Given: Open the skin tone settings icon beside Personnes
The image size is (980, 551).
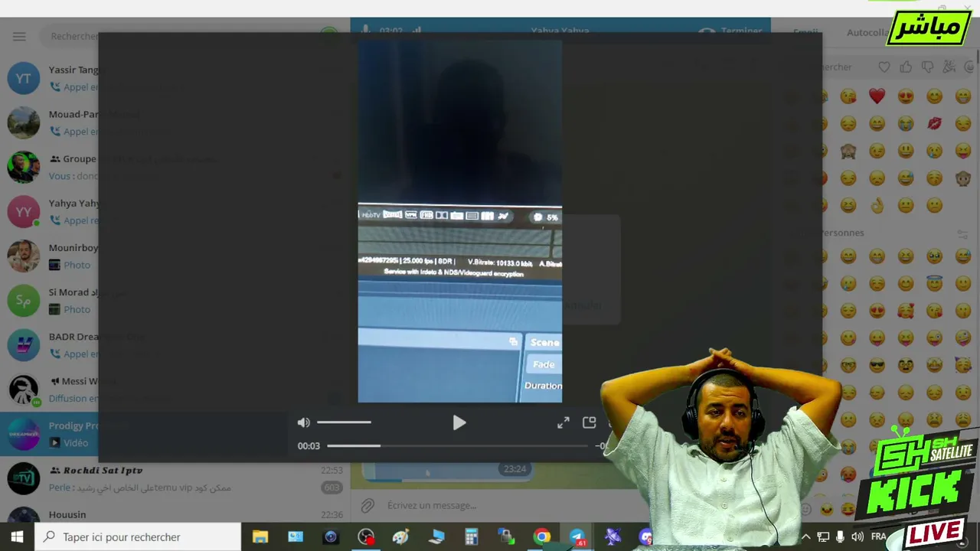Looking at the screenshot, I should tap(962, 233).
